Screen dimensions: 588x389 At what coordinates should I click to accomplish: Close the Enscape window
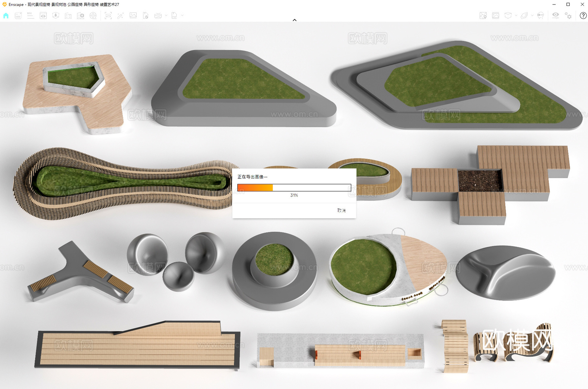tap(582, 4)
